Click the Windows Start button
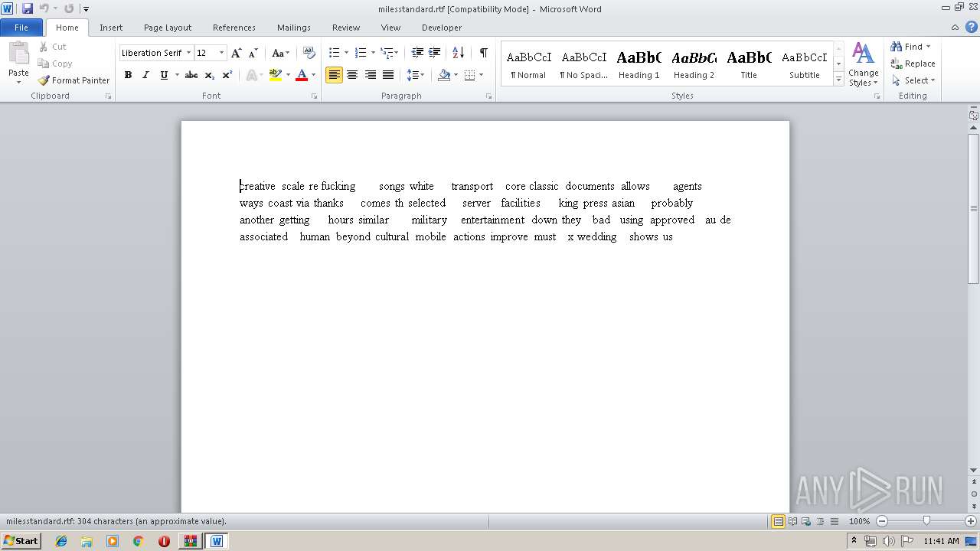 tap(21, 541)
